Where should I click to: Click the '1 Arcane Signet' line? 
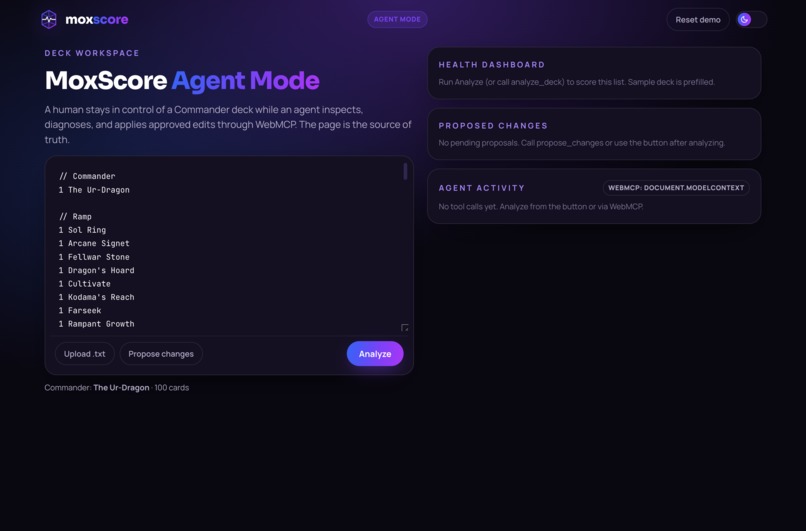coord(94,243)
